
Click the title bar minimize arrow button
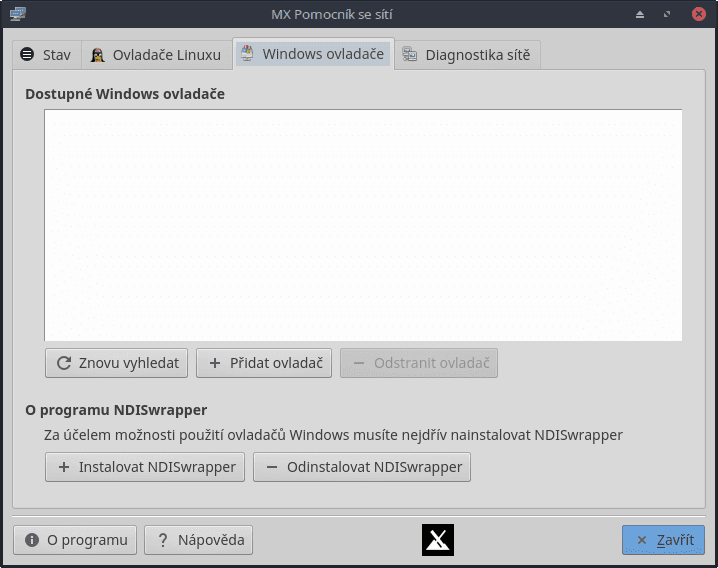click(x=640, y=15)
